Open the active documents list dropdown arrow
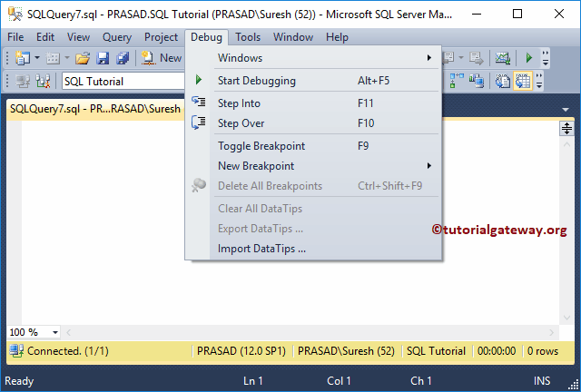The image size is (581, 392). [565, 109]
